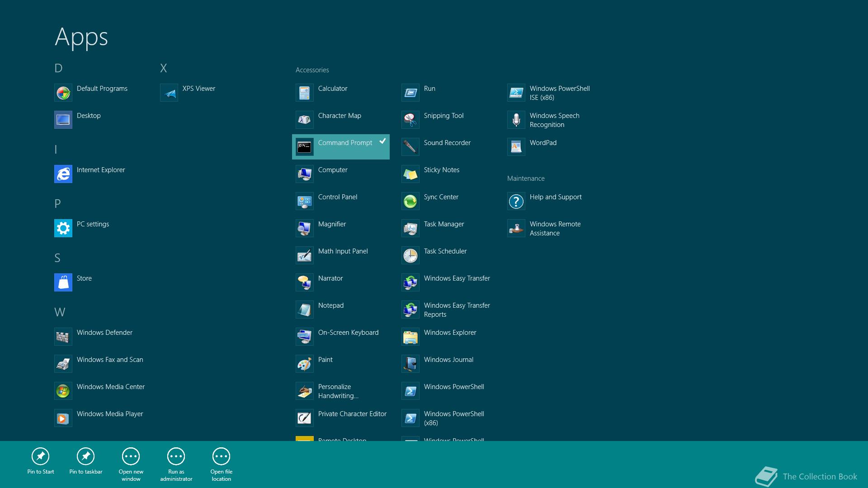
Task: Open PC settings gear icon
Action: (x=63, y=228)
